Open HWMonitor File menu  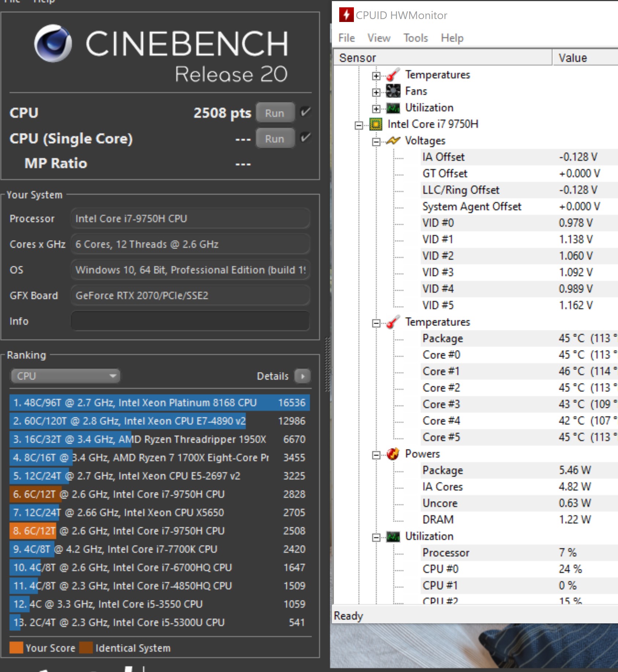(347, 38)
